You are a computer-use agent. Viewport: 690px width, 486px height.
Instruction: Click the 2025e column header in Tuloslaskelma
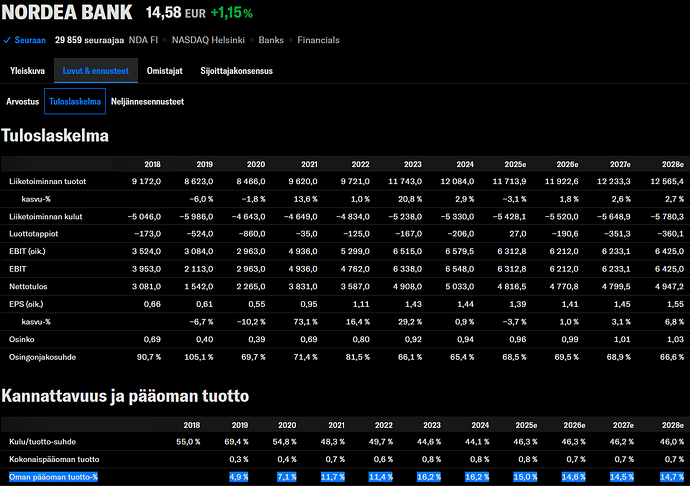(x=515, y=164)
